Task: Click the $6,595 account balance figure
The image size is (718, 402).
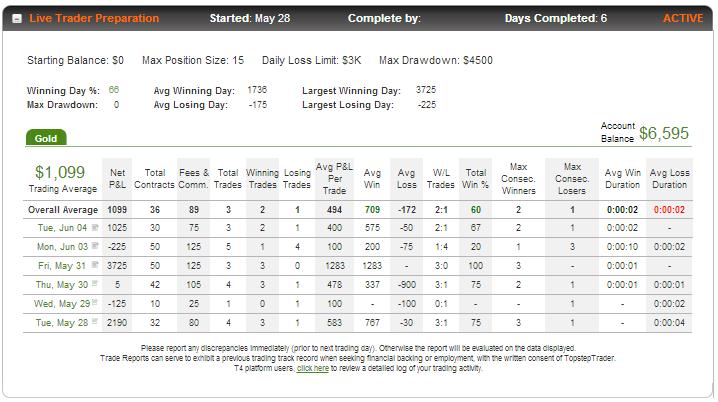Action: coord(664,133)
